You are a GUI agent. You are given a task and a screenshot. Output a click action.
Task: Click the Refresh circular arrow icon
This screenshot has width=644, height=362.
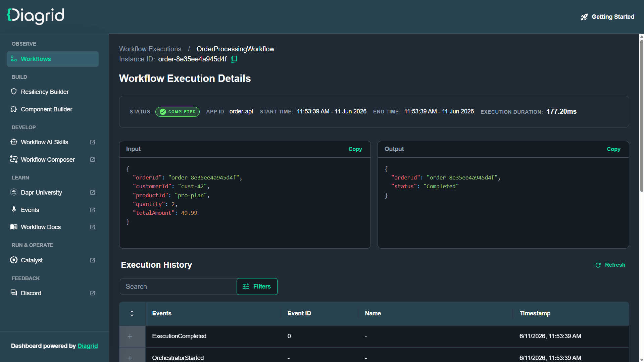[598, 265]
